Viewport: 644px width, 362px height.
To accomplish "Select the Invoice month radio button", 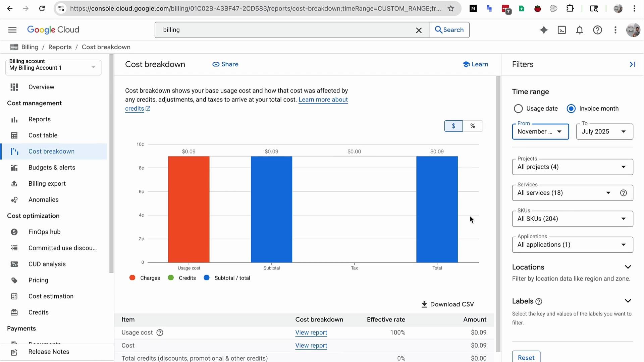I will coord(571,109).
